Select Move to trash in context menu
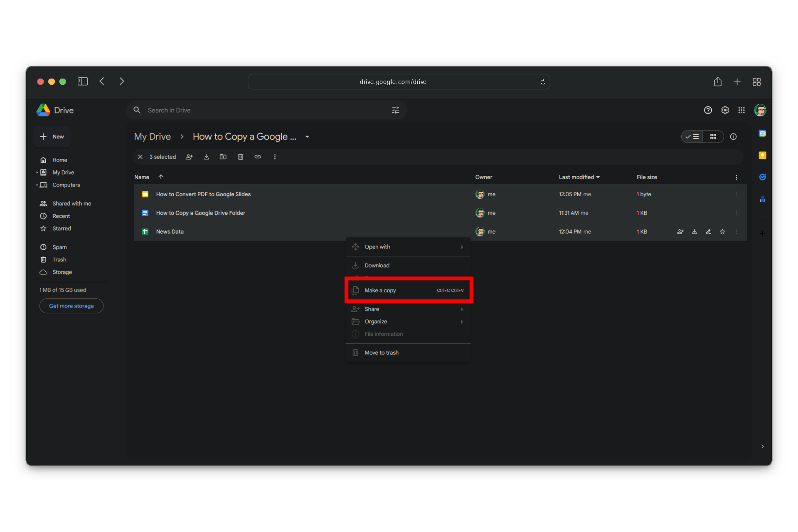 [382, 353]
